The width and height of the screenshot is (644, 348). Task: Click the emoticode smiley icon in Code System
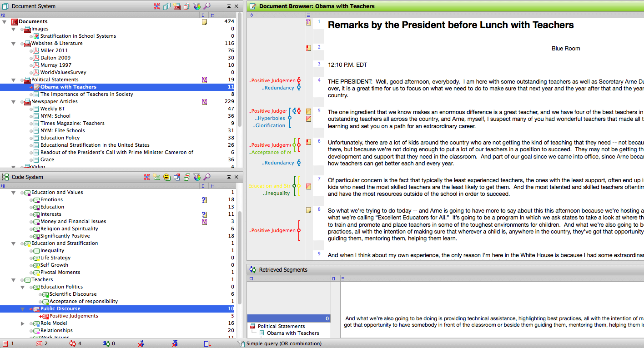[x=167, y=177]
